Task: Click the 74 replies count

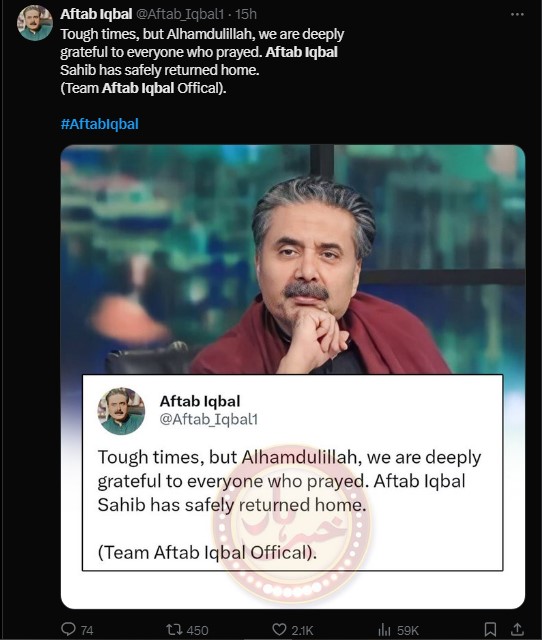Action: (x=87, y=630)
